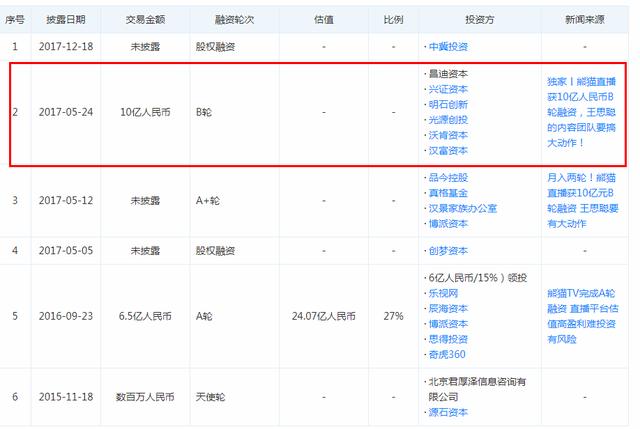Click the 6.5亿人民币 amount cell
640x429 pixels.
pyautogui.click(x=145, y=316)
